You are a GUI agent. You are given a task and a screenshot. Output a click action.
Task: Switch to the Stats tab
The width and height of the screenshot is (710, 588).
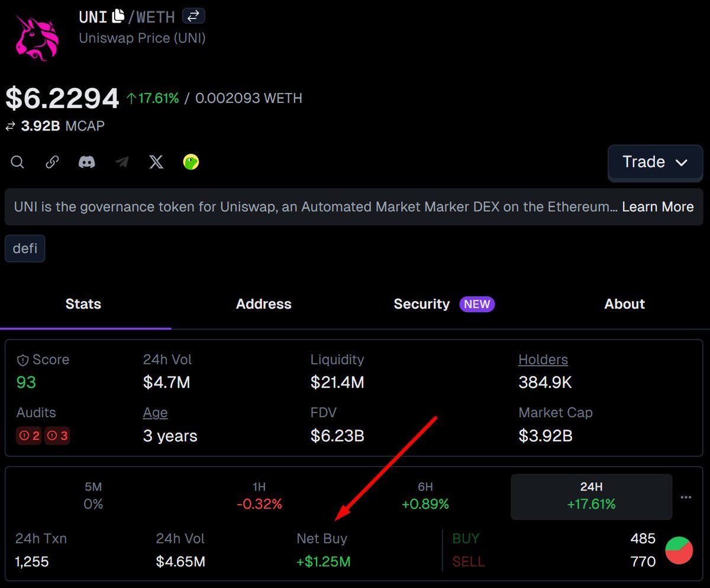click(83, 304)
